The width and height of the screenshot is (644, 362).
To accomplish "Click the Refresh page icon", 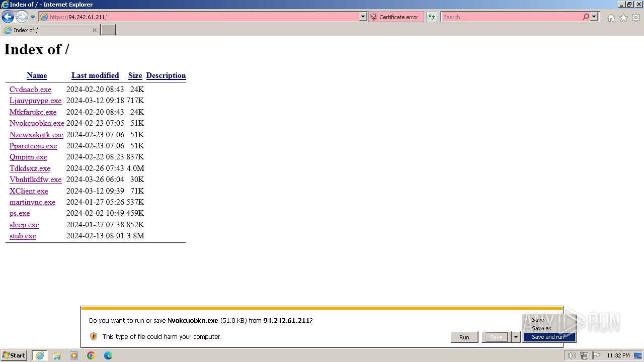I will pos(432,17).
